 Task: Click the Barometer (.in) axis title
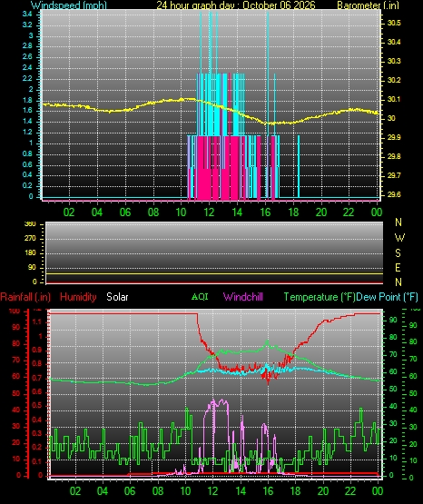coord(368,5)
